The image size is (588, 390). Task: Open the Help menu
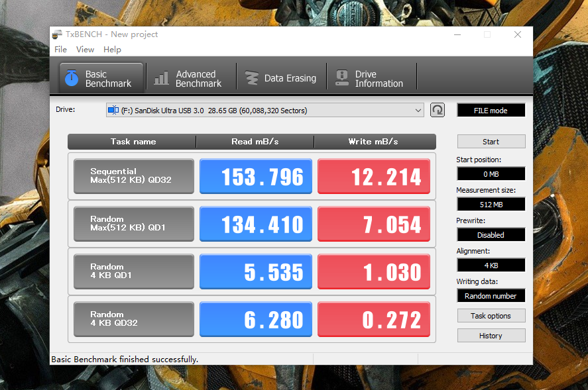click(x=112, y=50)
